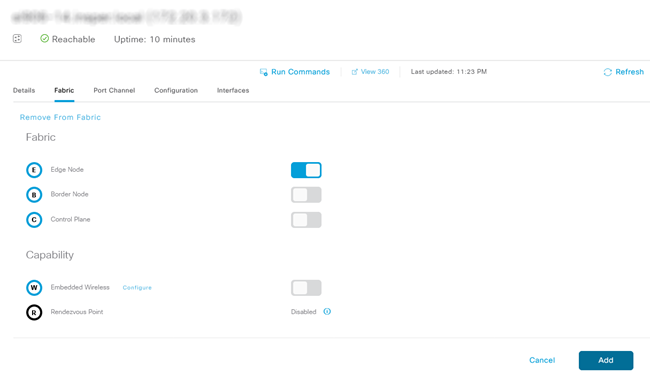Image resolution: width=650 pixels, height=382 pixels.
Task: Open the Port Channel tab
Action: pos(114,90)
